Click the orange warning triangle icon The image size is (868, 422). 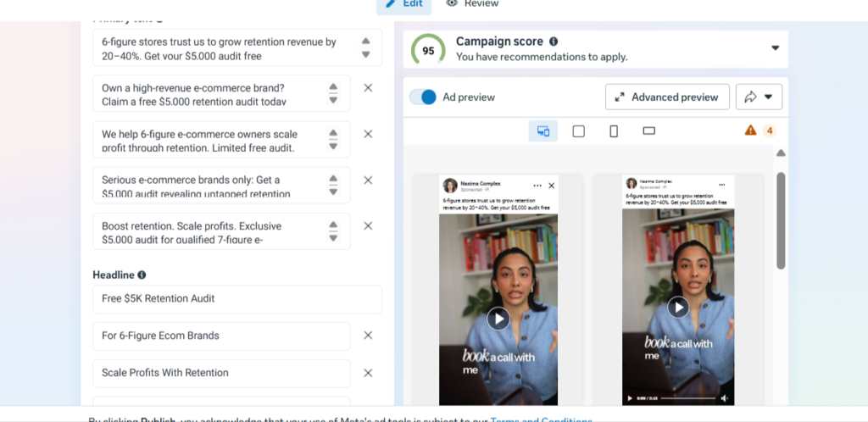[750, 130]
